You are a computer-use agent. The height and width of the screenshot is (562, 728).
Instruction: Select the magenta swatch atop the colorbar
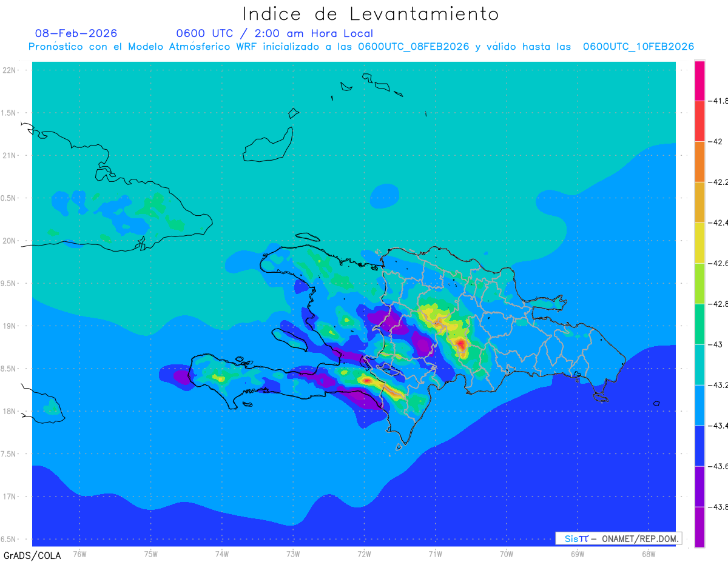coord(699,81)
